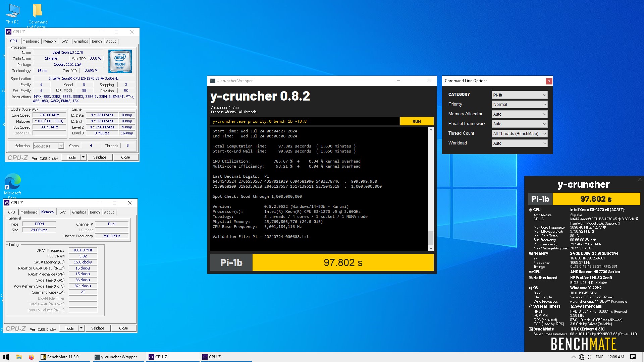
Task: Expand Tools arrow in upper CPU-Z
Action: (x=84, y=157)
